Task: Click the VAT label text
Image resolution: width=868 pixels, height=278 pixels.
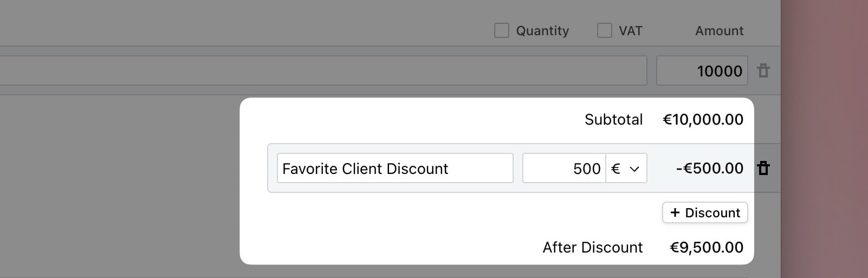Action: (x=630, y=31)
